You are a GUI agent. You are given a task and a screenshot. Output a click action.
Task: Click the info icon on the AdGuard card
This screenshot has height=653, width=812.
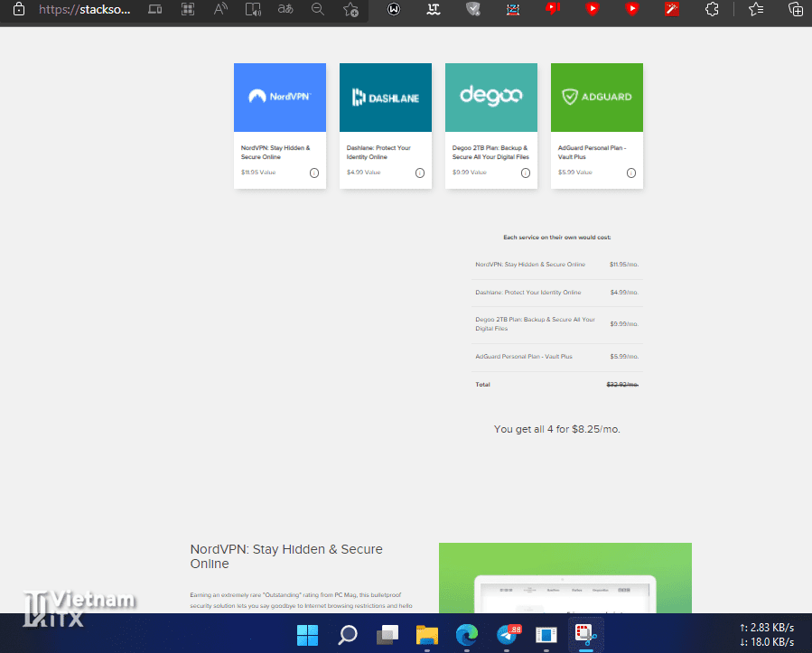click(631, 173)
